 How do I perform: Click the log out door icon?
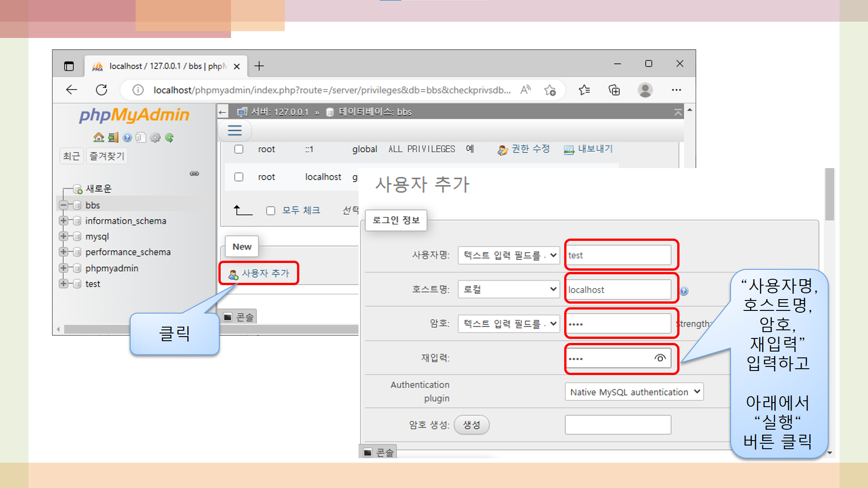(113, 137)
